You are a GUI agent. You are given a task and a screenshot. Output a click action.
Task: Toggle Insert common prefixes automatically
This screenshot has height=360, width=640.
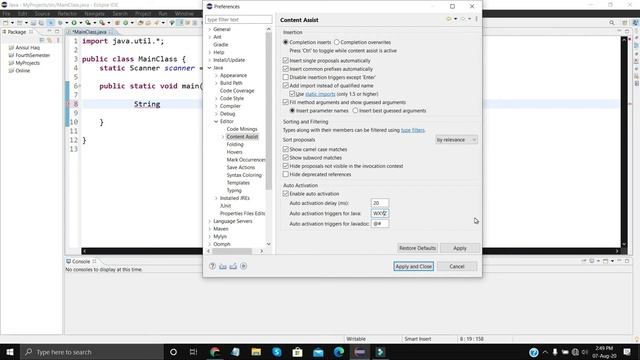[x=286, y=69]
